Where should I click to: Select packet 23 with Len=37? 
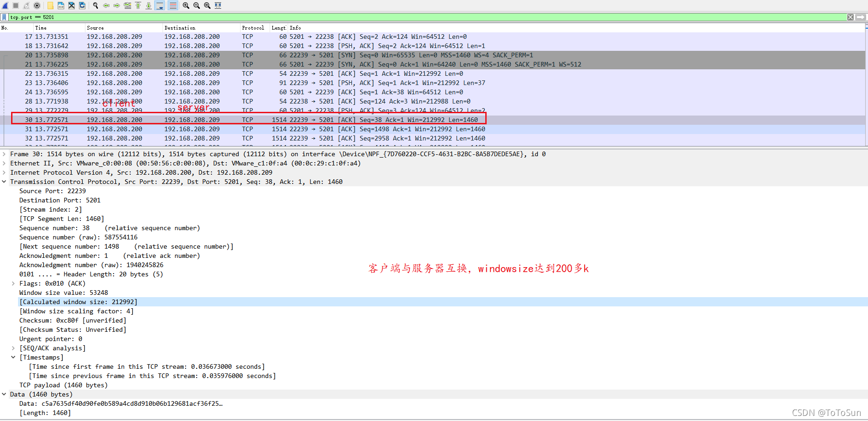pyautogui.click(x=433, y=83)
